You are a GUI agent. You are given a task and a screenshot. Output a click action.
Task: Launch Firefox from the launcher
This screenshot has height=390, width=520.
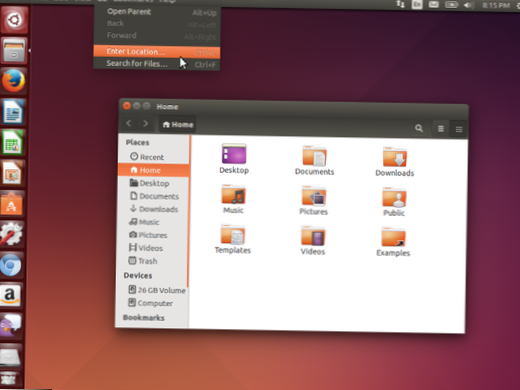13,81
